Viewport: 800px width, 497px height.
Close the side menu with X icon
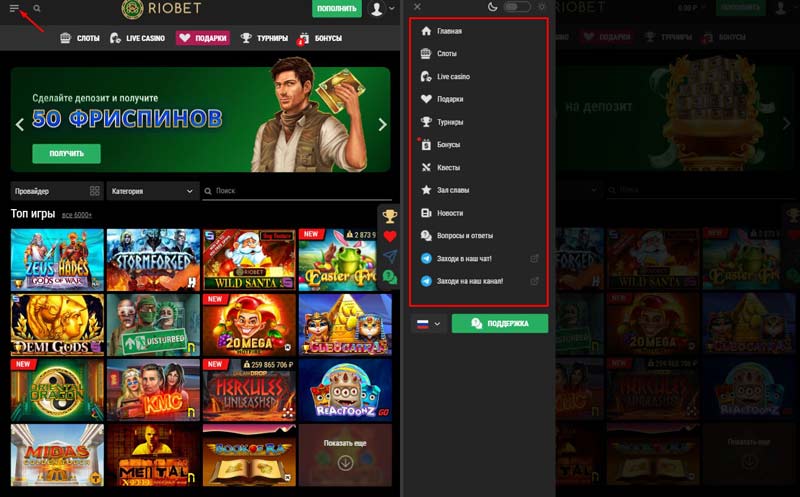click(x=417, y=7)
